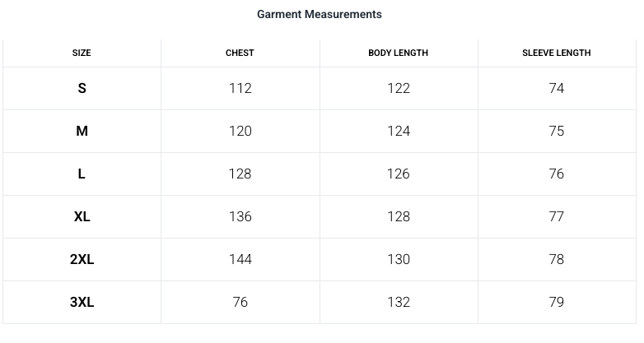Click the L size row label
Viewport: 644px width, 343px height.
click(82, 174)
